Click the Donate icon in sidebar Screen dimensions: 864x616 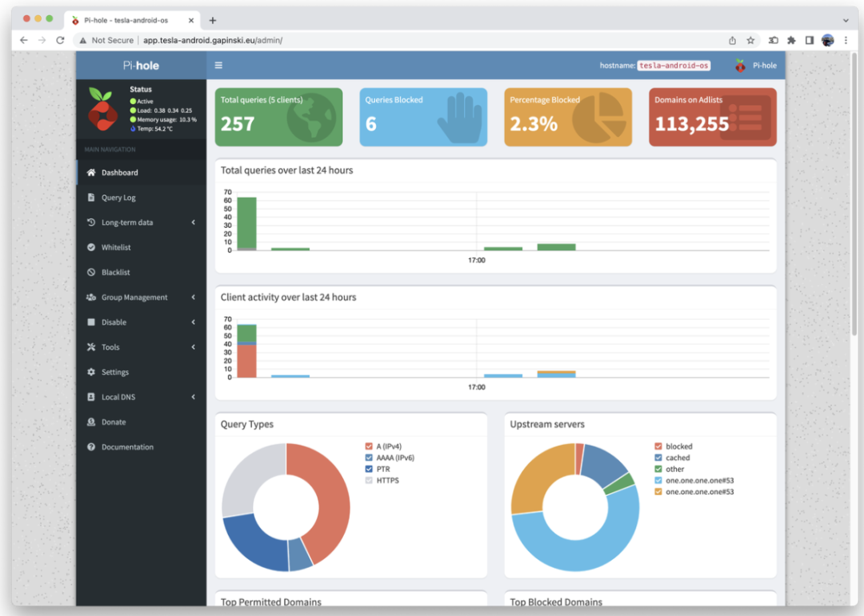click(x=91, y=422)
